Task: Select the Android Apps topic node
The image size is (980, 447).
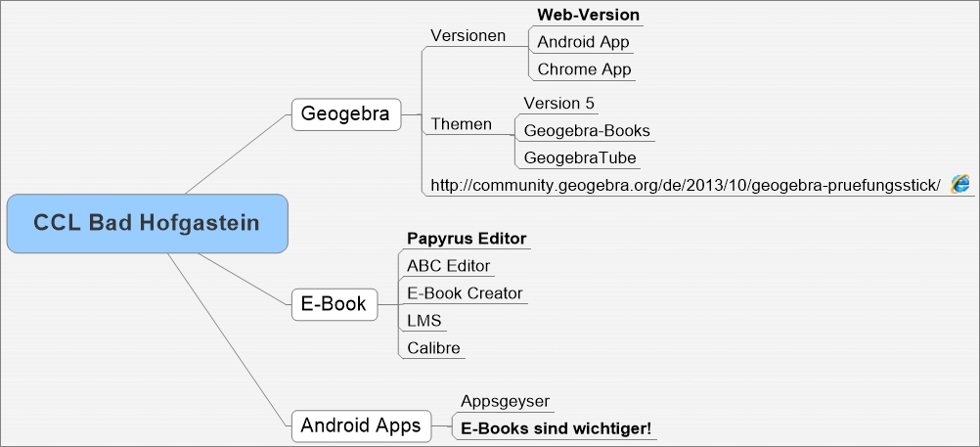Action: click(x=361, y=426)
